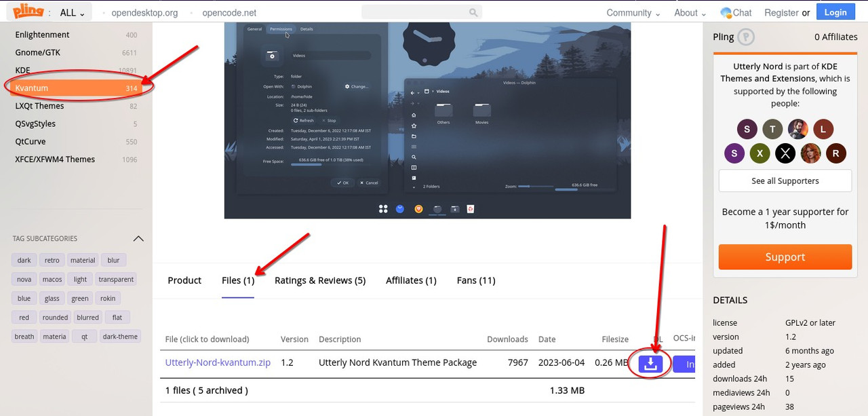Select the Kvantum category
Image resolution: width=868 pixels, height=416 pixels.
[x=76, y=88]
